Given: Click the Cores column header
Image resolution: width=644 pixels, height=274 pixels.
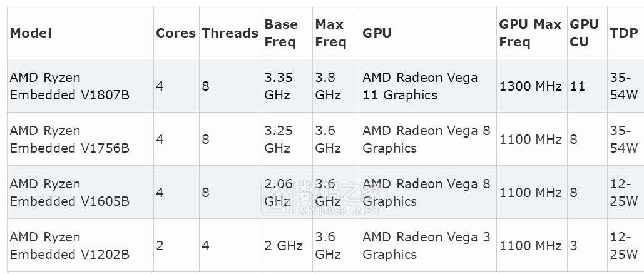Looking at the screenshot, I should pos(176,33).
